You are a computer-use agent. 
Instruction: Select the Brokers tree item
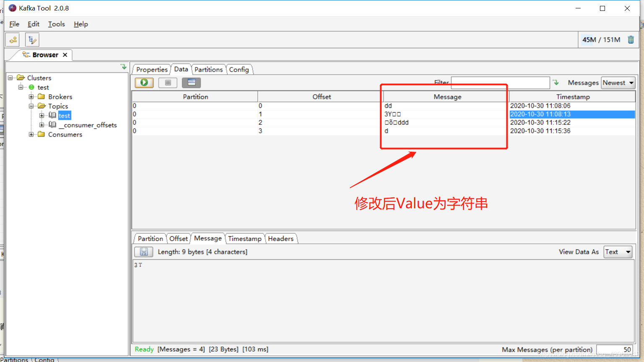tap(60, 97)
